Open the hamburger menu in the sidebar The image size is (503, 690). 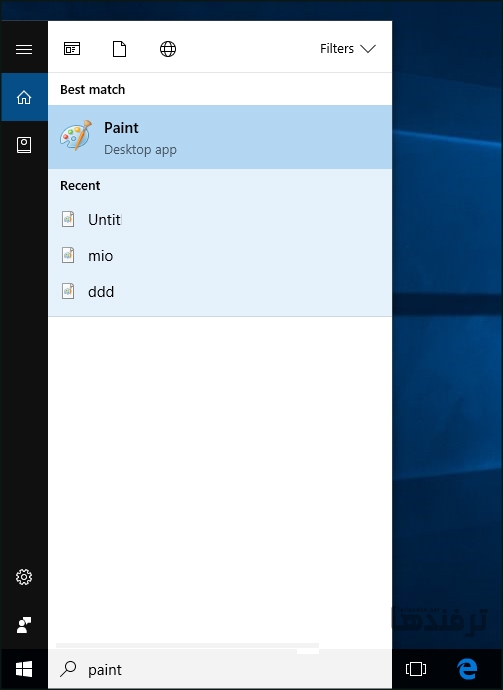[x=24, y=49]
